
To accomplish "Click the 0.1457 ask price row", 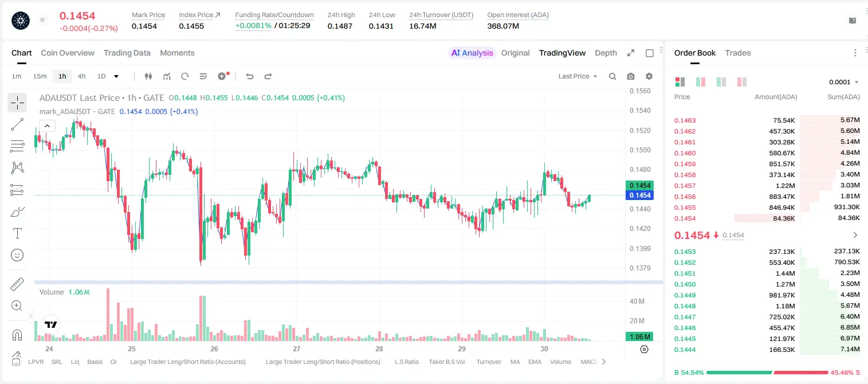I will tap(767, 186).
